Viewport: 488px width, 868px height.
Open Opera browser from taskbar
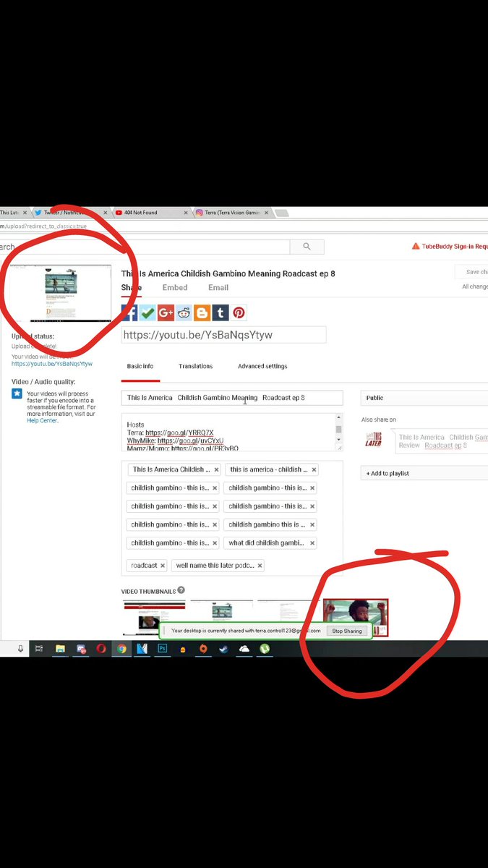click(x=102, y=649)
